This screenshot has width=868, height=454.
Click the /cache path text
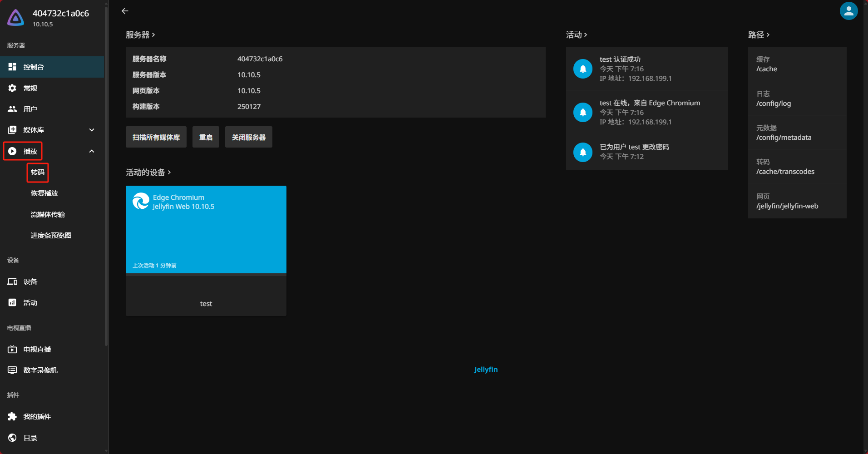point(767,69)
